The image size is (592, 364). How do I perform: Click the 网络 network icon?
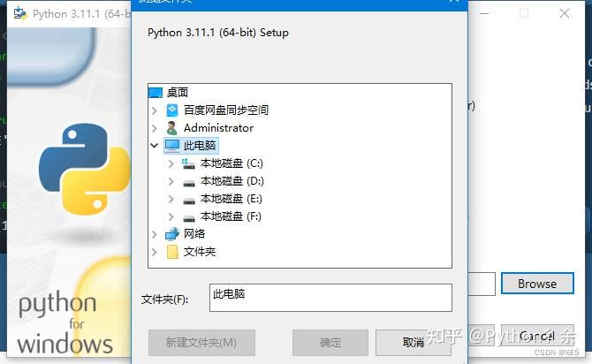(172, 234)
